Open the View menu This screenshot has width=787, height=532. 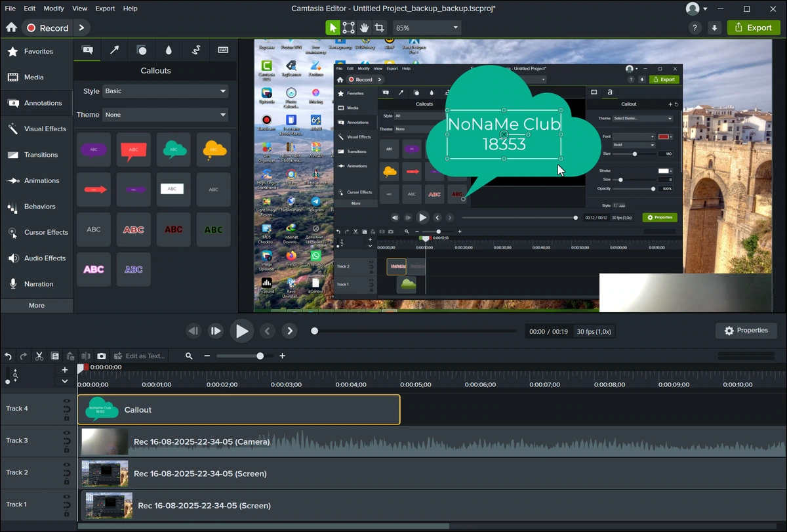[x=79, y=9]
